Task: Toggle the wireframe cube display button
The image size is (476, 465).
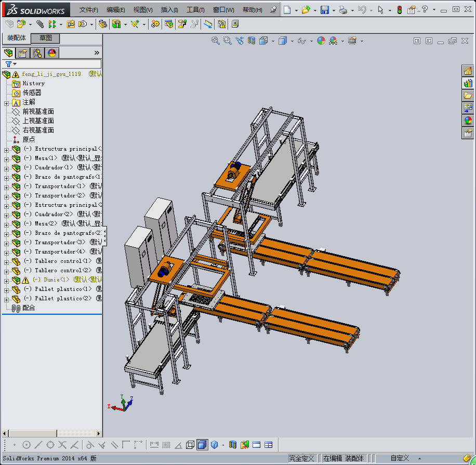Action: click(x=190, y=445)
